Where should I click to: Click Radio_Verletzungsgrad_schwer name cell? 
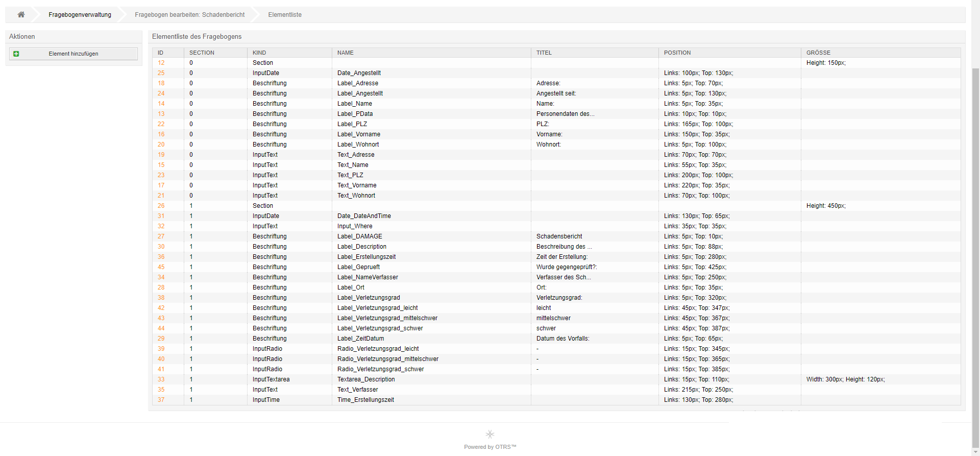[431, 369]
